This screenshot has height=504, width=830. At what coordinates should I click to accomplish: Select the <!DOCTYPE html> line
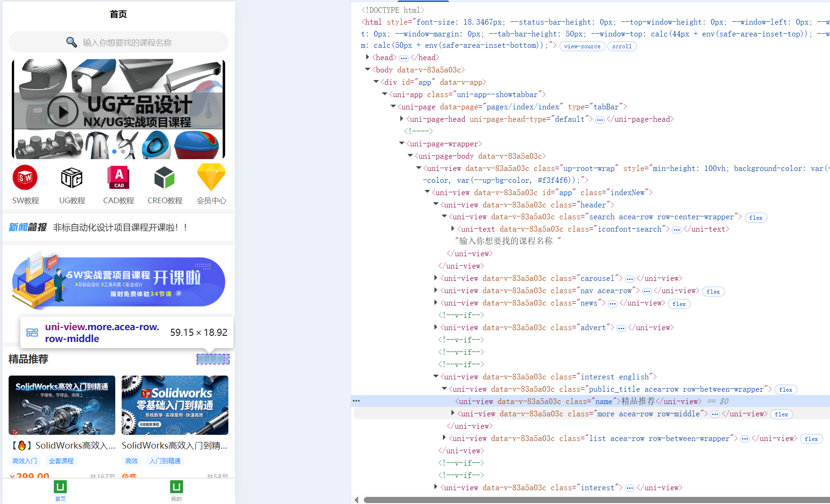click(393, 10)
